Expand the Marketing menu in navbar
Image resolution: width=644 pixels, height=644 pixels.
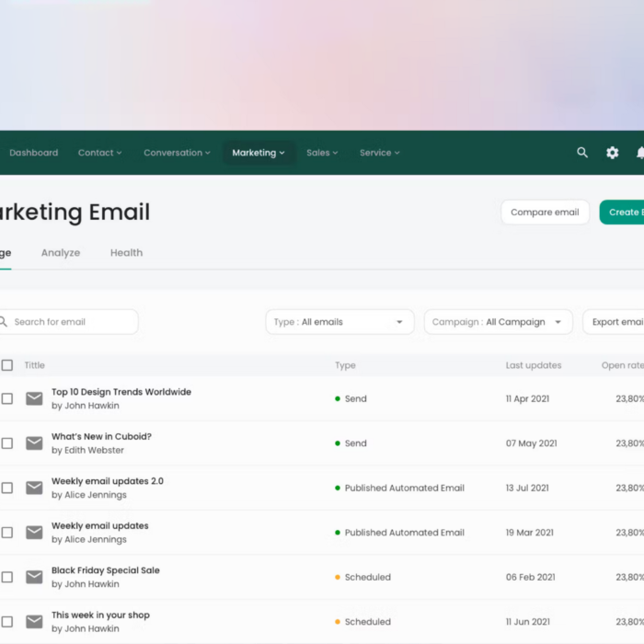tap(259, 153)
